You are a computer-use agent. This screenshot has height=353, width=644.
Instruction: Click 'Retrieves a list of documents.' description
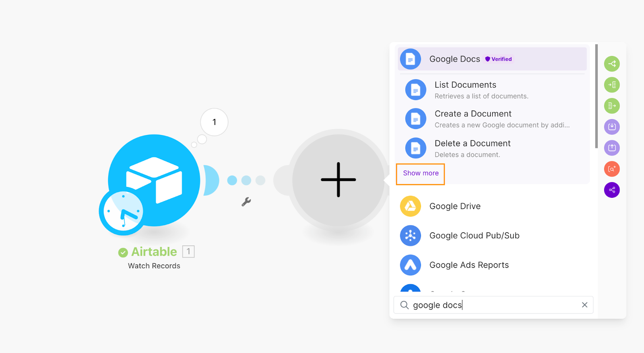[x=481, y=96]
